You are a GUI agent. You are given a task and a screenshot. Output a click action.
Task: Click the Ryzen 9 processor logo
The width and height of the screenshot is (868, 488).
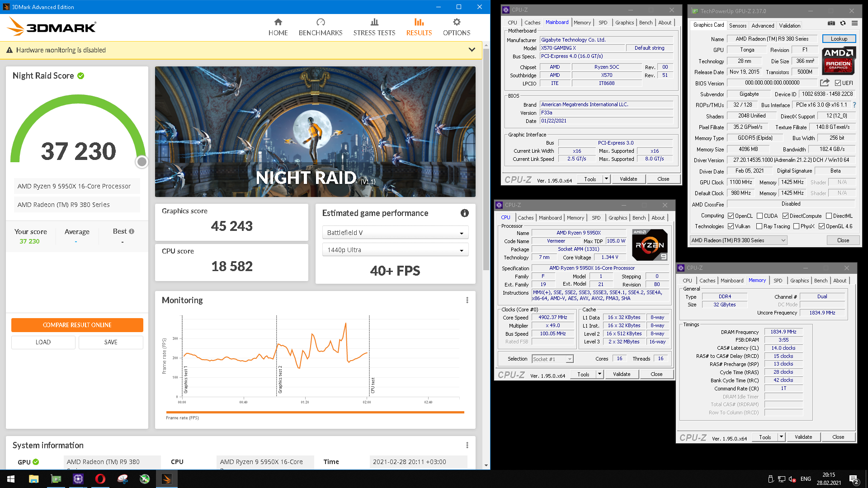[x=650, y=244]
